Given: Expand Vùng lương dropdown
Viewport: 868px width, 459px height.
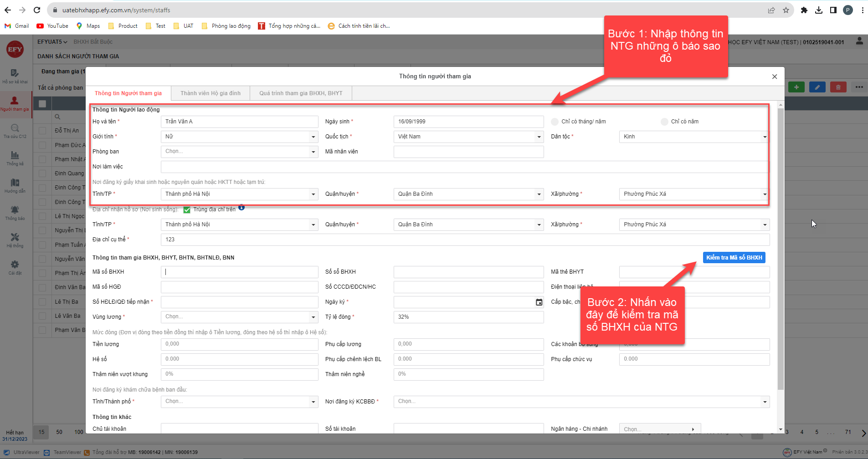Looking at the screenshot, I should pyautogui.click(x=313, y=317).
